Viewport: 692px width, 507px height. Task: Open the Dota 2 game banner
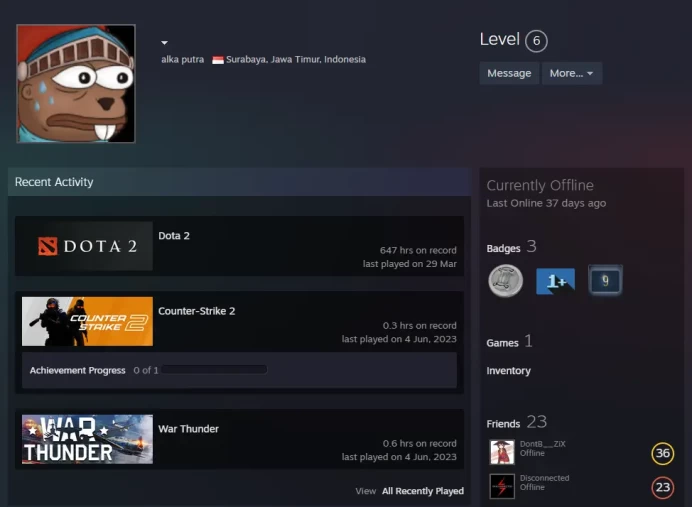tap(87, 246)
